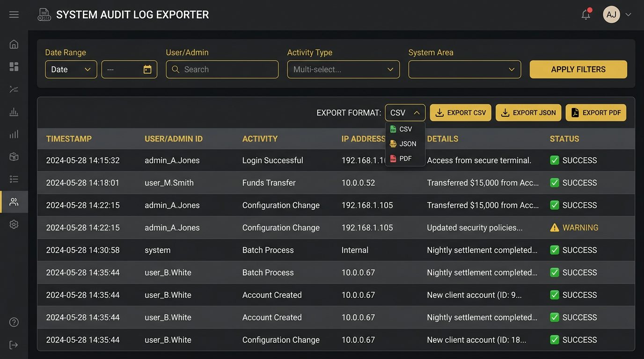The image size is (644, 359).
Task: Click the EXPORT CSV button
Action: point(461,113)
